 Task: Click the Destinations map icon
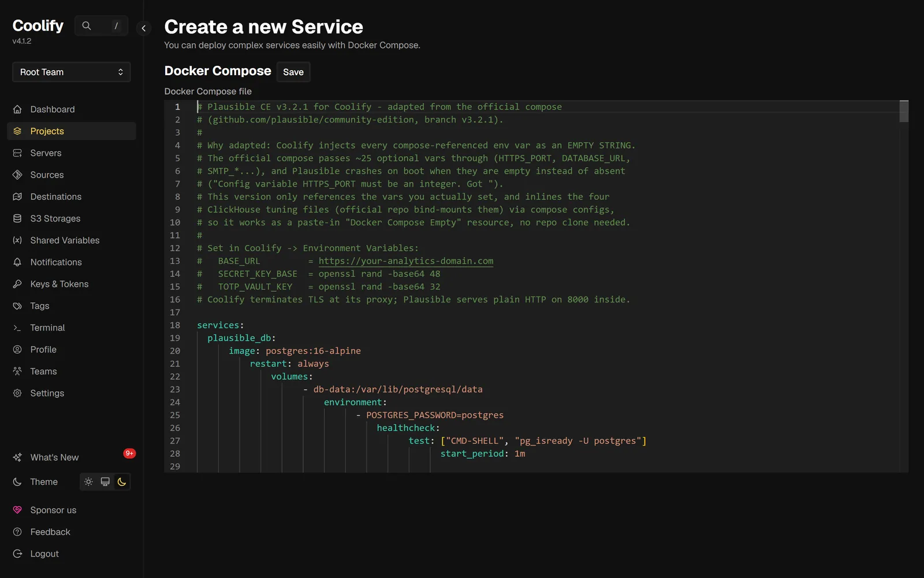(17, 197)
